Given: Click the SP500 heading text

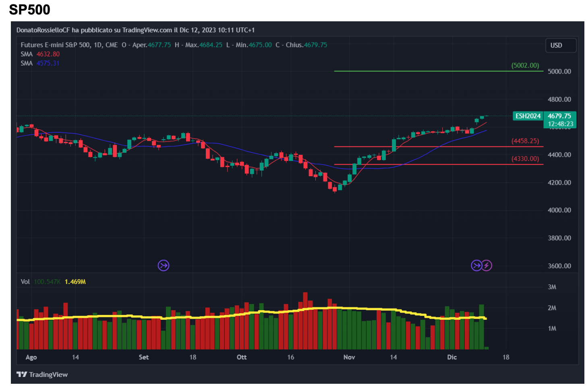Looking at the screenshot, I should point(30,10).
